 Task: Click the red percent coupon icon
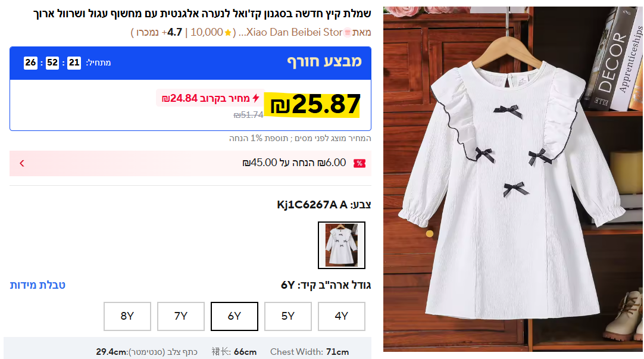[359, 164]
